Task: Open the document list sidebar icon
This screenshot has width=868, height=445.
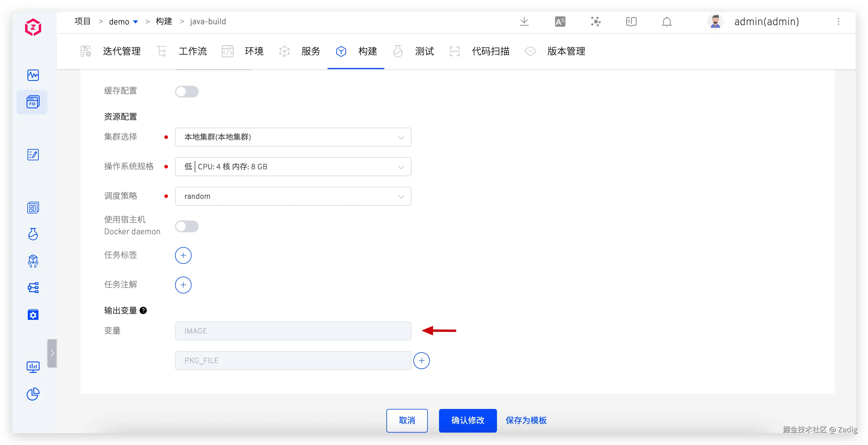Action: 33,207
